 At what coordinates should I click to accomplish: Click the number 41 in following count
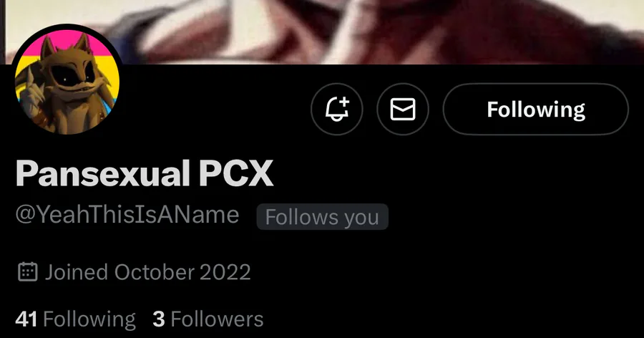point(26,319)
